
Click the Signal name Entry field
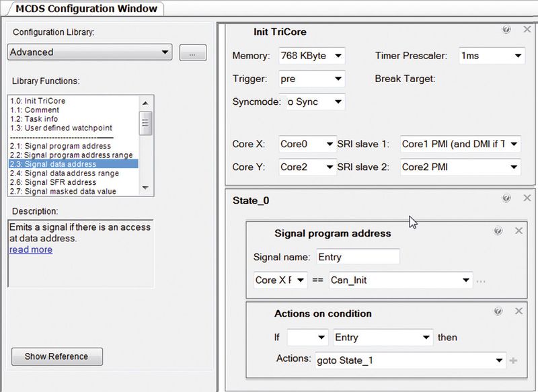coord(358,257)
